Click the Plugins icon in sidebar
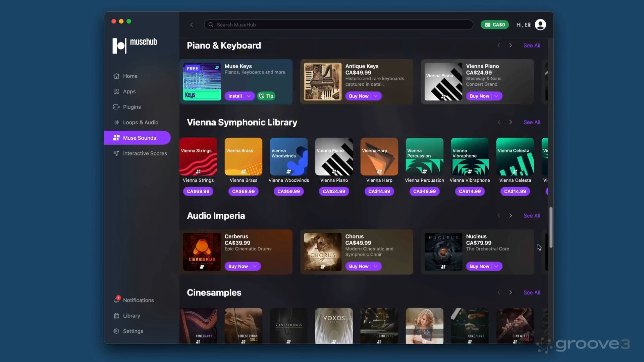644x362 pixels. point(116,107)
